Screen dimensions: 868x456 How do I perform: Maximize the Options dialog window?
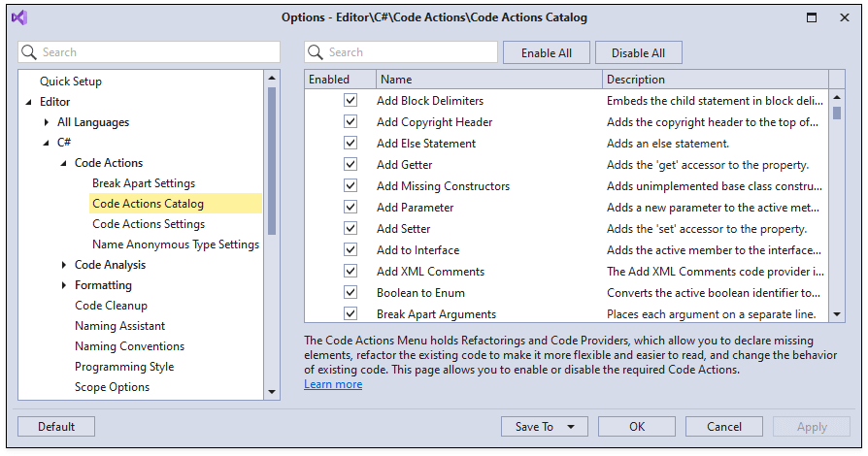click(813, 17)
